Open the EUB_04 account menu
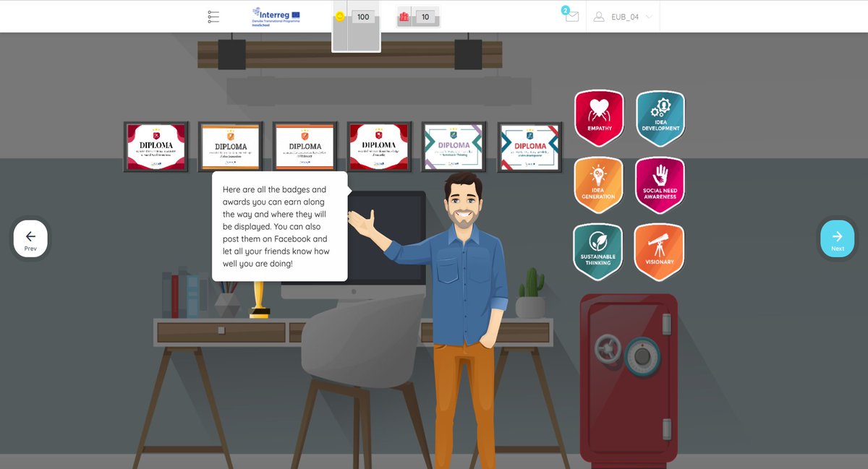This screenshot has width=868, height=469. point(623,17)
